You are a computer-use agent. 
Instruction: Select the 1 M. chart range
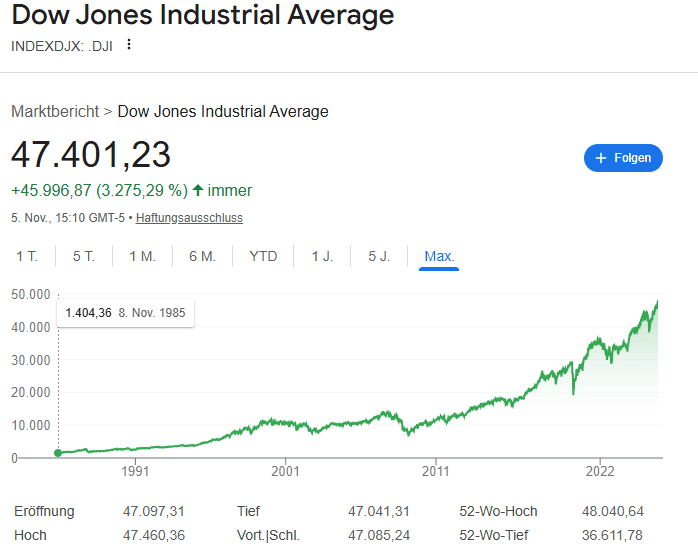(142, 256)
